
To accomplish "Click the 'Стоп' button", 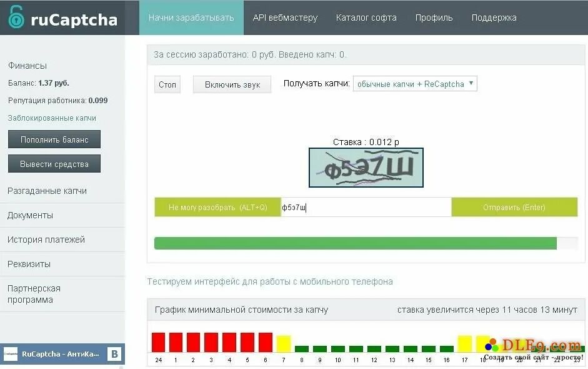I will (x=167, y=84).
